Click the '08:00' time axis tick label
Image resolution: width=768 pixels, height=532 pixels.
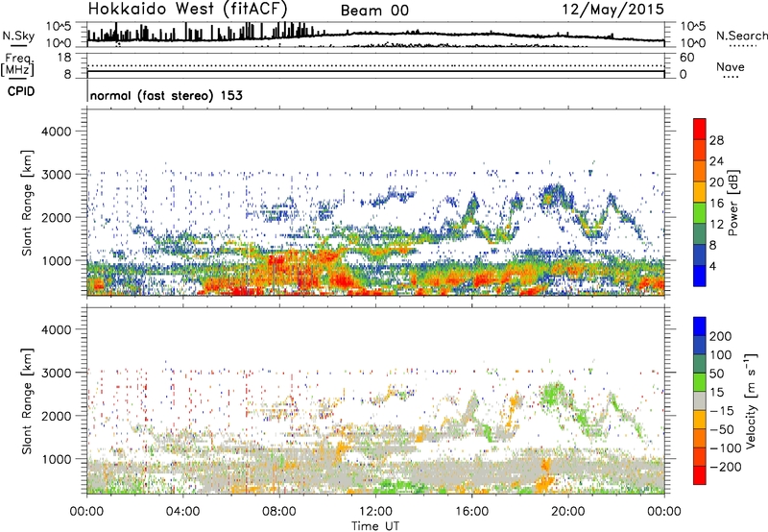[x=279, y=512]
